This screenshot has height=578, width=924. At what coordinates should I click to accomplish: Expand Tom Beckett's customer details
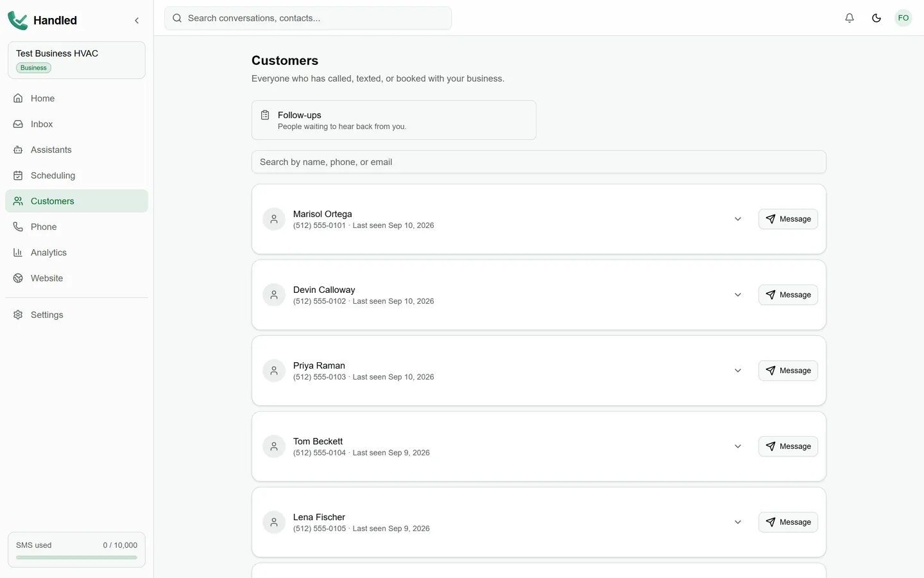738,446
